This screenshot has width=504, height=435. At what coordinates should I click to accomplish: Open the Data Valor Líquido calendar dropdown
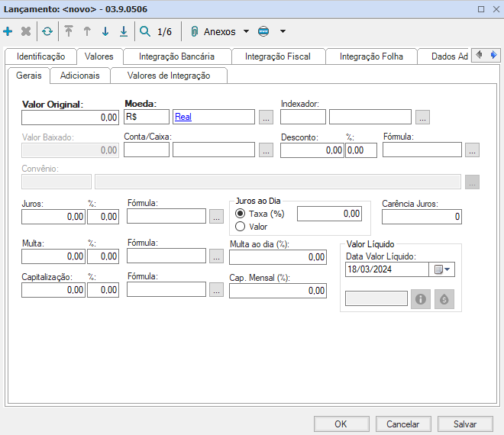(x=443, y=269)
